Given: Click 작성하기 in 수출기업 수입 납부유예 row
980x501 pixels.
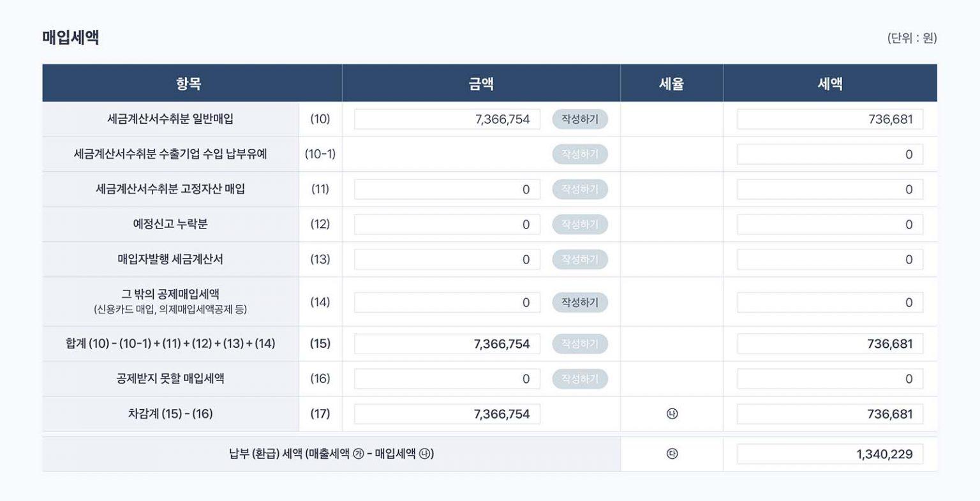Looking at the screenshot, I should [x=579, y=154].
